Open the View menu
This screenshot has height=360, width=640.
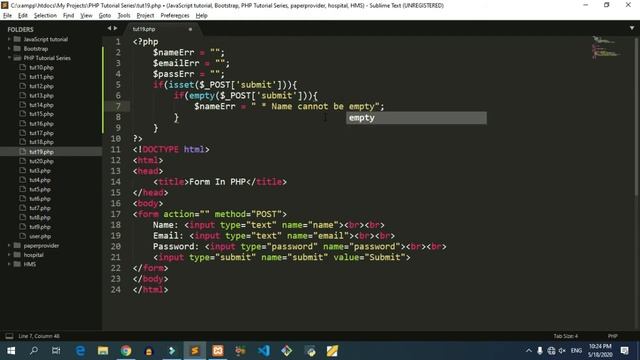pyautogui.click(x=86, y=16)
